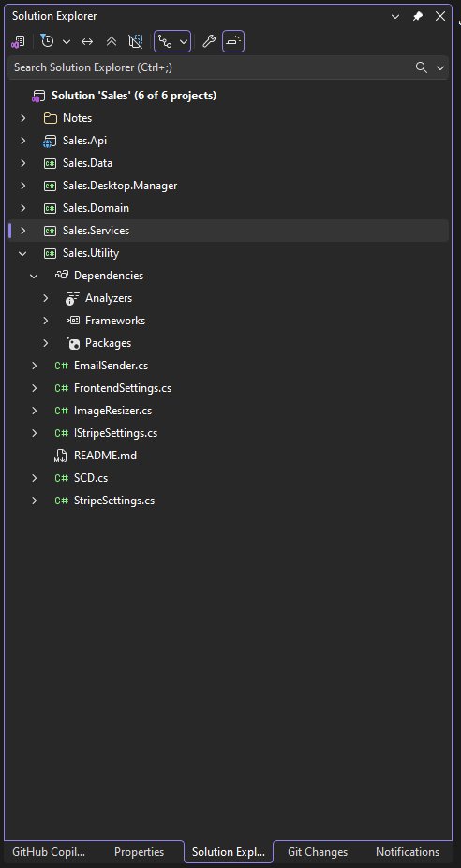Open the Properties wrench icon

coord(209,41)
